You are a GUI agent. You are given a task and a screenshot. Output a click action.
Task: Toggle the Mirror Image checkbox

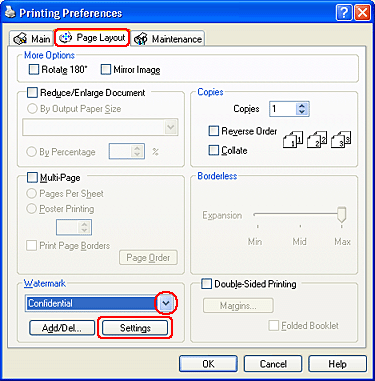click(106, 70)
